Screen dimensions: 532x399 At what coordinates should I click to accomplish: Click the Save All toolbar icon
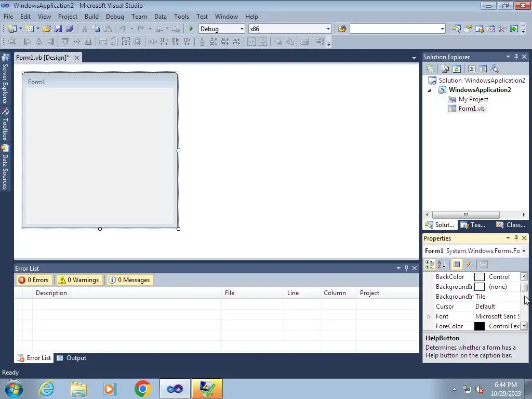70,29
